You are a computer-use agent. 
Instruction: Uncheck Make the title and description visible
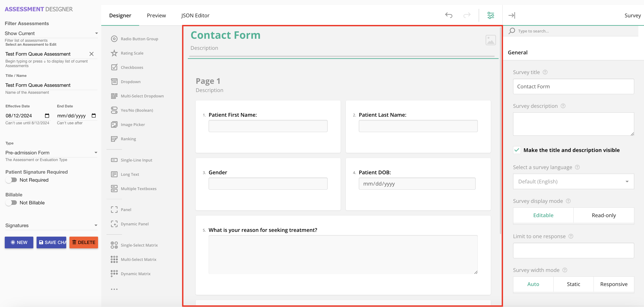tap(517, 150)
